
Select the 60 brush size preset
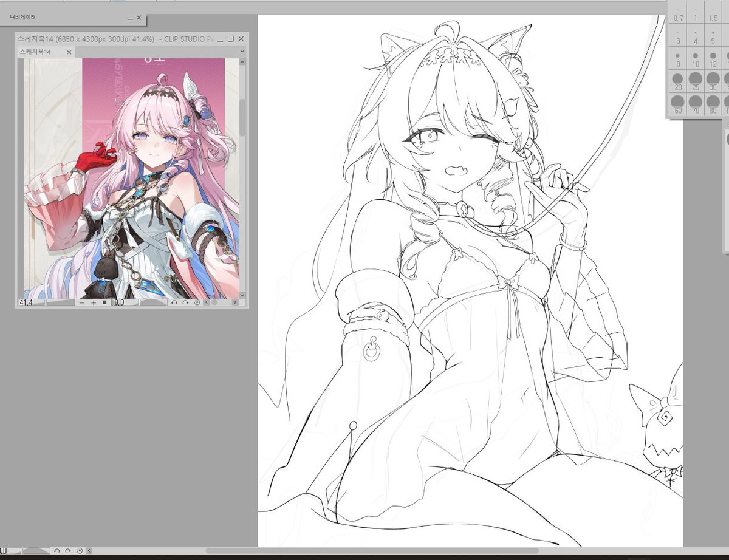coord(678,104)
